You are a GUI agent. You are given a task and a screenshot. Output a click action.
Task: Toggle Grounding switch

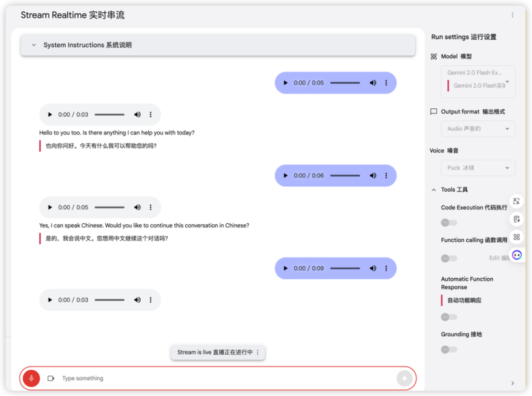(x=449, y=349)
